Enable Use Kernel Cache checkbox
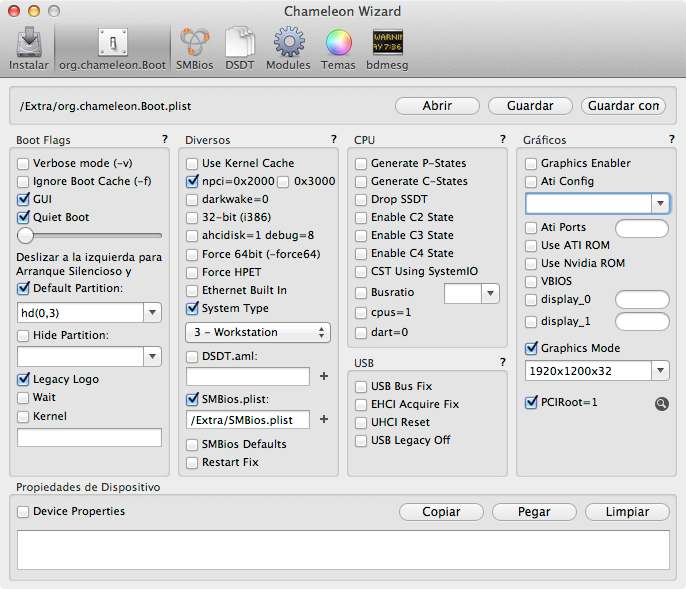Viewport: 686px width, 589px height. coord(192,164)
